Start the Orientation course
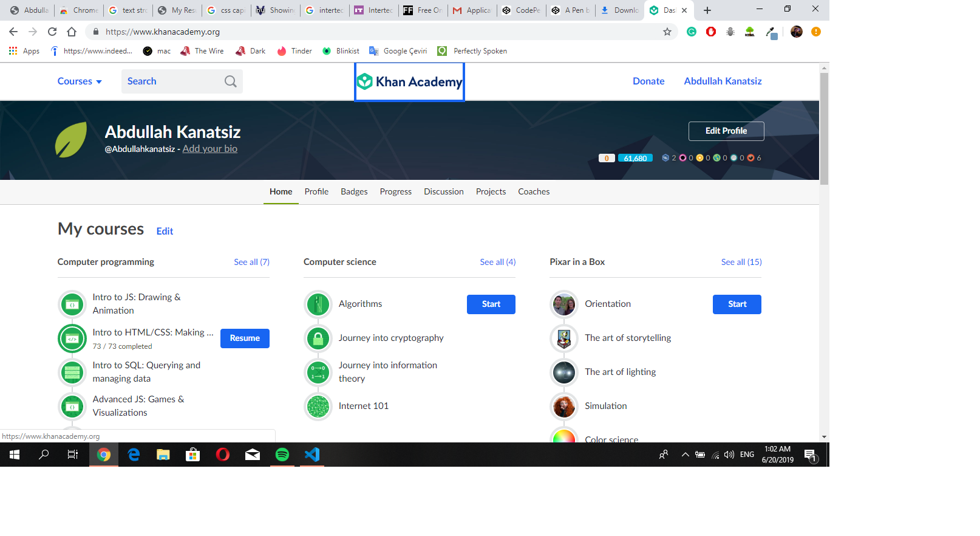 [x=737, y=304]
